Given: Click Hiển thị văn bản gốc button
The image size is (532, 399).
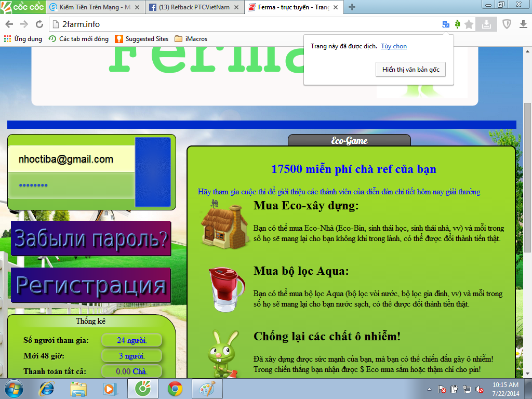Looking at the screenshot, I should pos(410,70).
